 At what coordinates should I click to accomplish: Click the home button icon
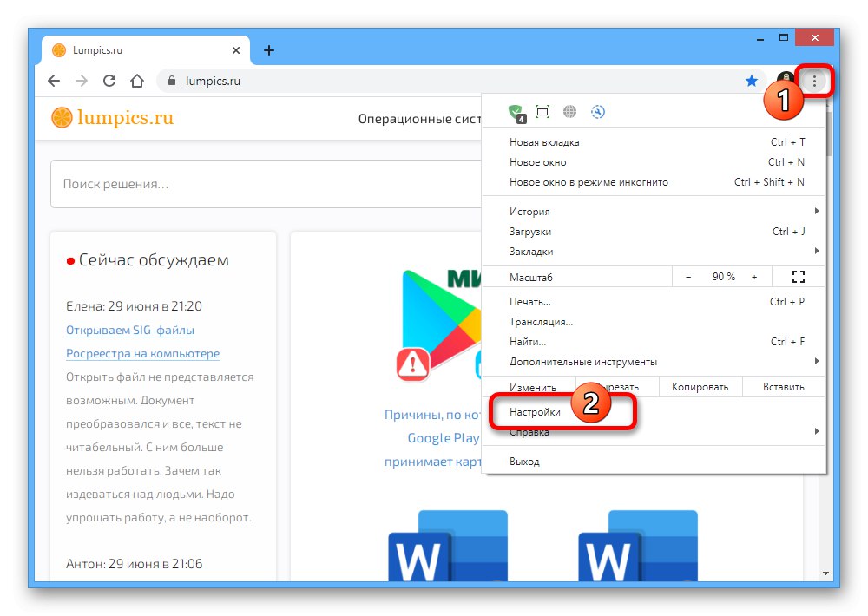click(137, 80)
